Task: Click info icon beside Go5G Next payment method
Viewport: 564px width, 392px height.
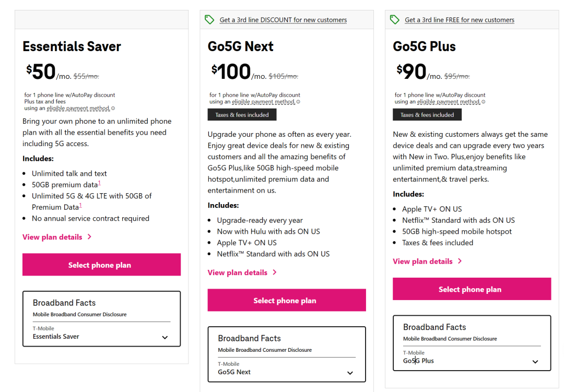Action: pos(298,102)
